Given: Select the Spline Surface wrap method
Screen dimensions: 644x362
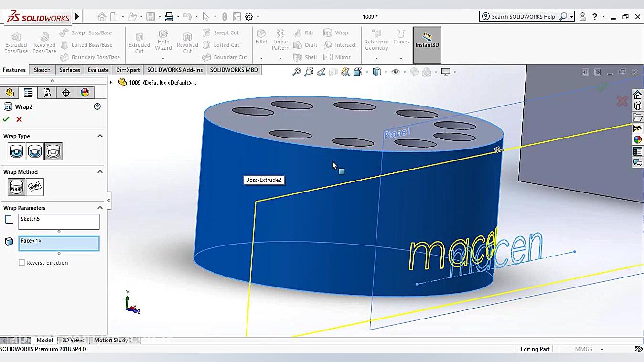Looking at the screenshot, I should 35,187.
